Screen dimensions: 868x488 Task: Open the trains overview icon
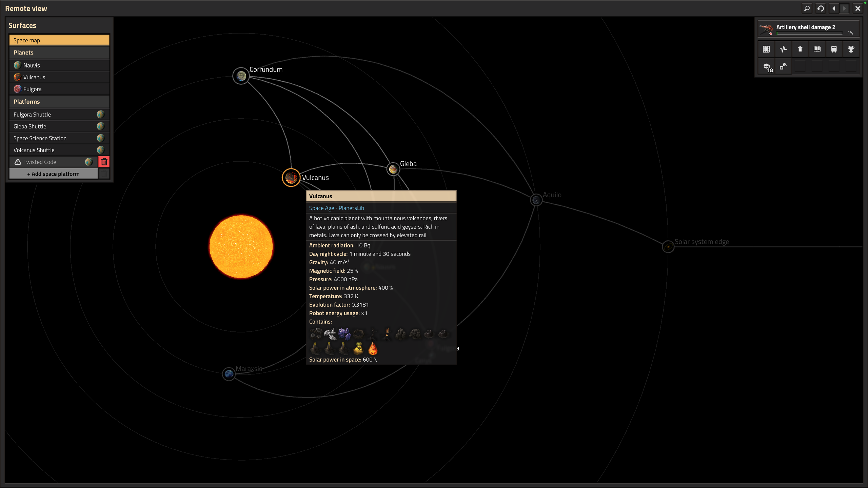pos(834,49)
